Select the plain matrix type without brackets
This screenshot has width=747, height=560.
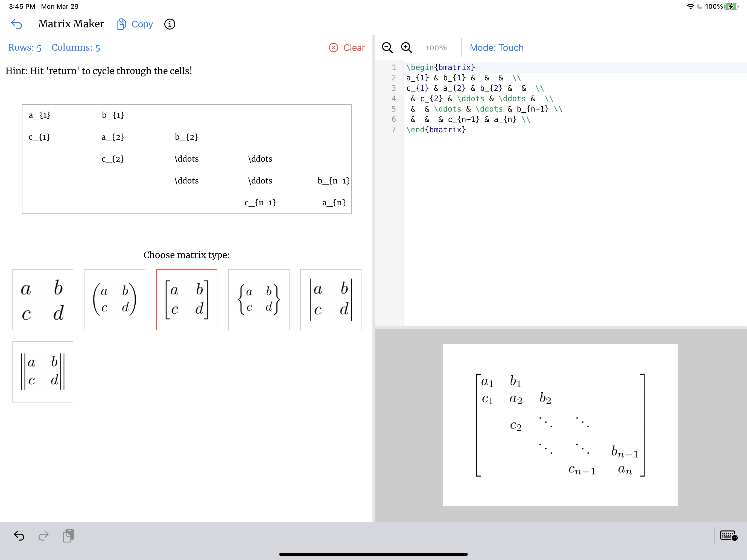click(43, 300)
